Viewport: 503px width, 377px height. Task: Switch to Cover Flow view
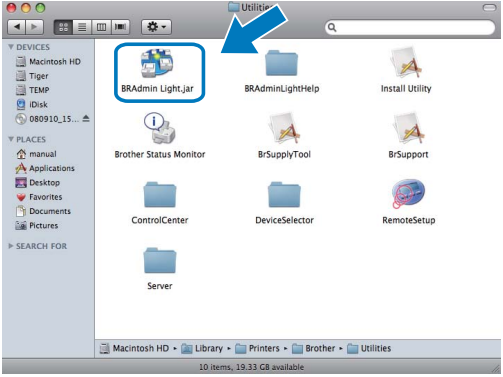120,27
